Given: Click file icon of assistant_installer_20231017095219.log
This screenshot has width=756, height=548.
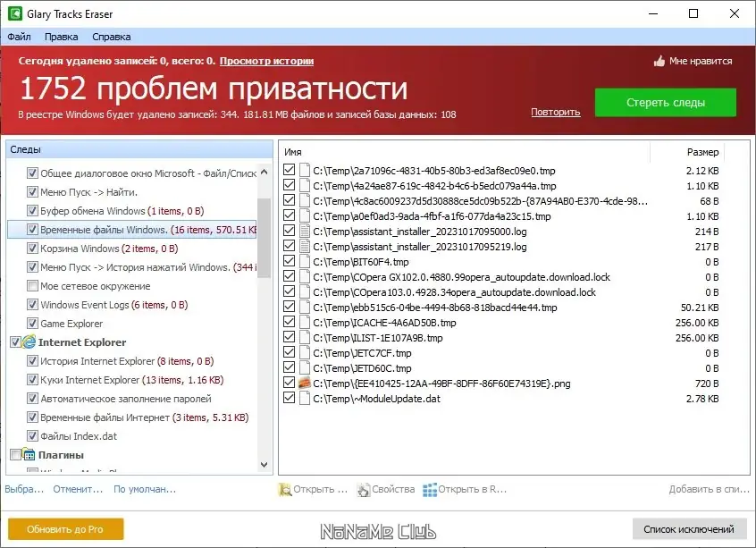Looking at the screenshot, I should click(x=304, y=247).
